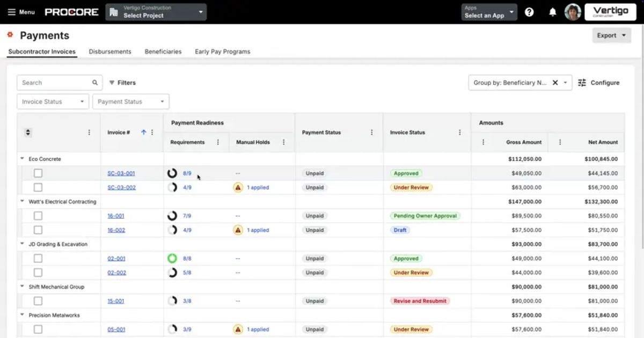Select checkbox for invoice 16-002
Screen dimensions: 644x338
click(x=38, y=230)
